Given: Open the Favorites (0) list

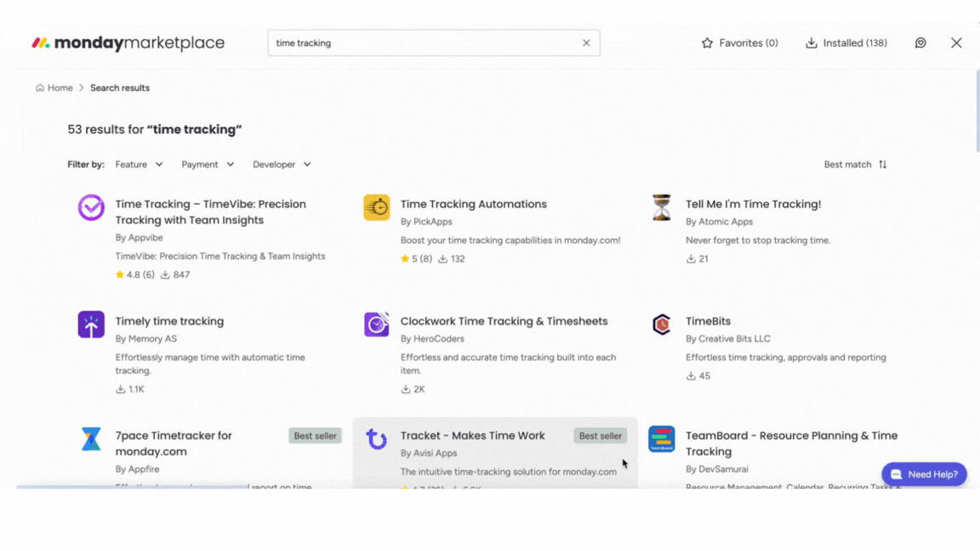Looking at the screenshot, I should coord(740,43).
